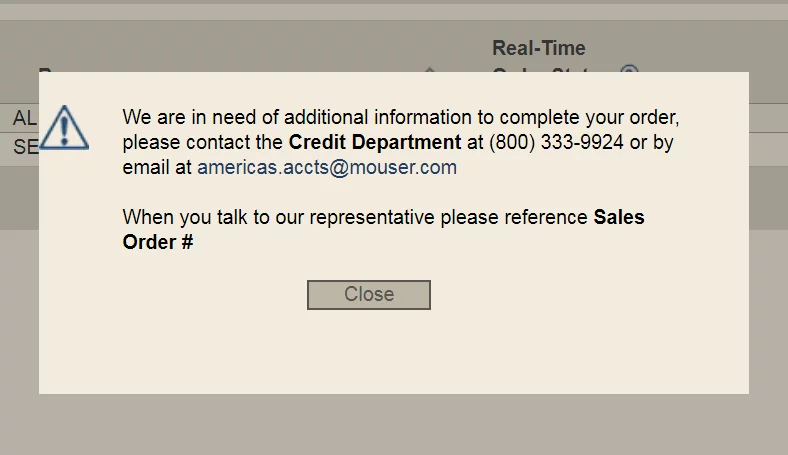Image resolution: width=788 pixels, height=455 pixels.
Task: Click the dark gray bar below the table rows
Action: pyautogui.click(x=768, y=196)
